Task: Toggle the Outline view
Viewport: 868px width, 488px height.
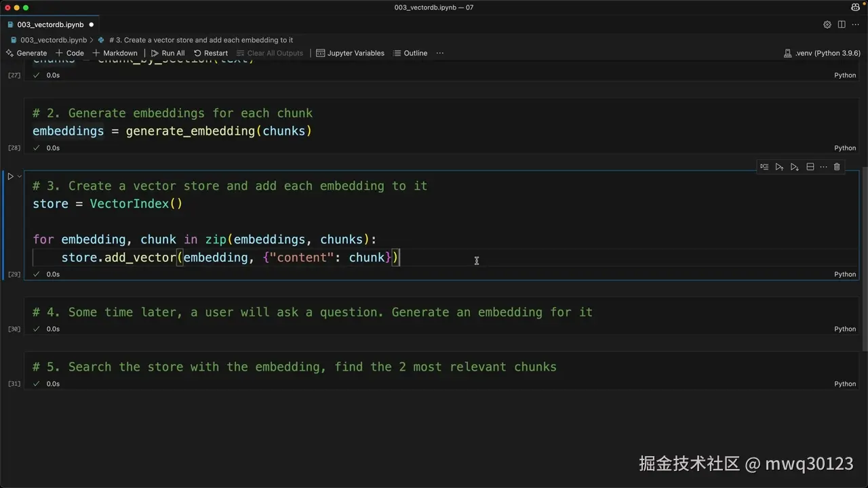Action: (410, 53)
